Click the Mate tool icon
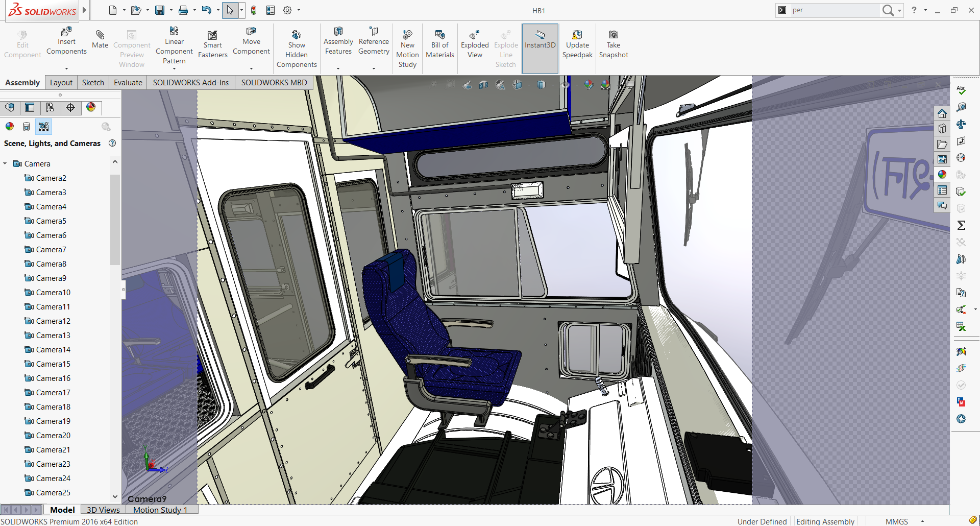 pyautogui.click(x=100, y=35)
